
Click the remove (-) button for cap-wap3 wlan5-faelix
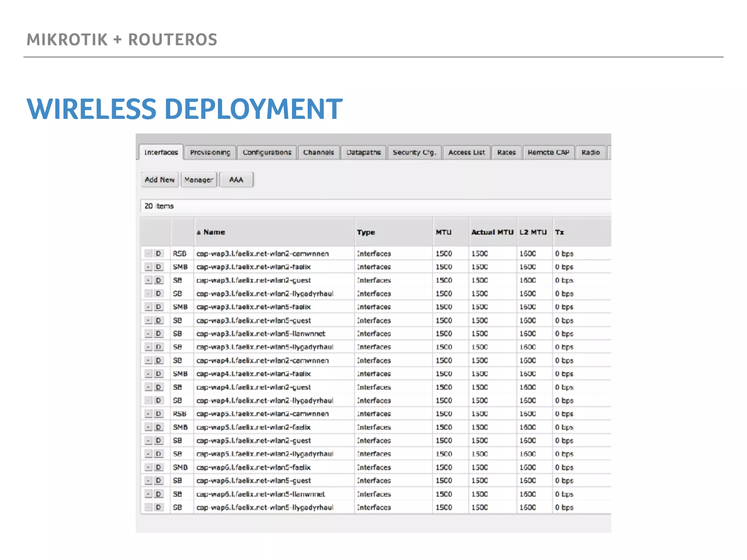click(x=148, y=307)
